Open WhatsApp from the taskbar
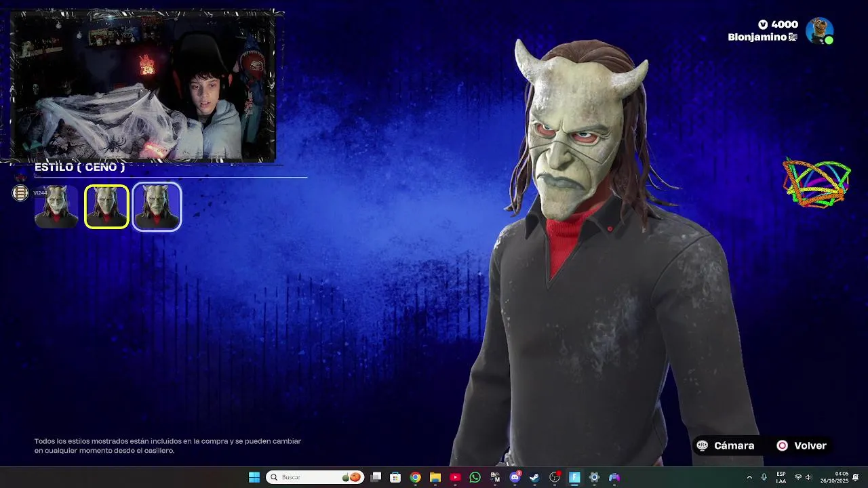 click(475, 477)
